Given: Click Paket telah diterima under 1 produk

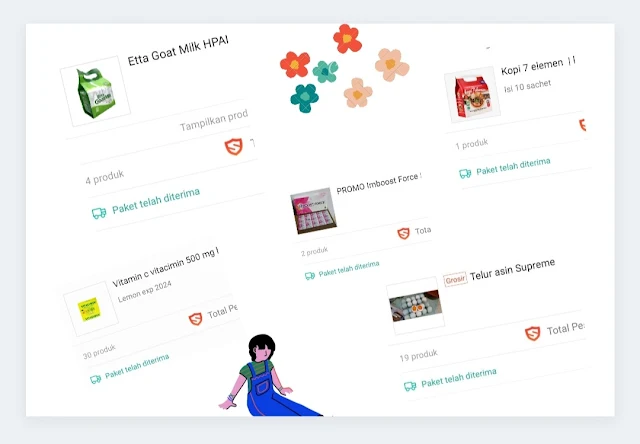Looking at the screenshot, I should tap(513, 166).
